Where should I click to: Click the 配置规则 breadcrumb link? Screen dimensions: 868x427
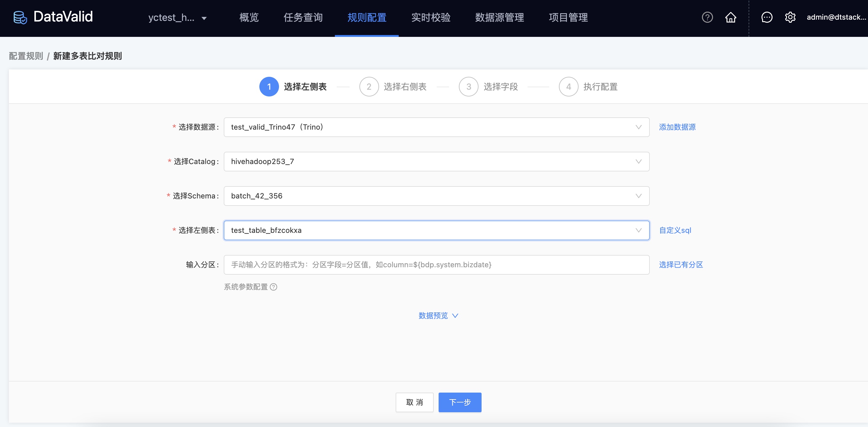pyautogui.click(x=26, y=56)
